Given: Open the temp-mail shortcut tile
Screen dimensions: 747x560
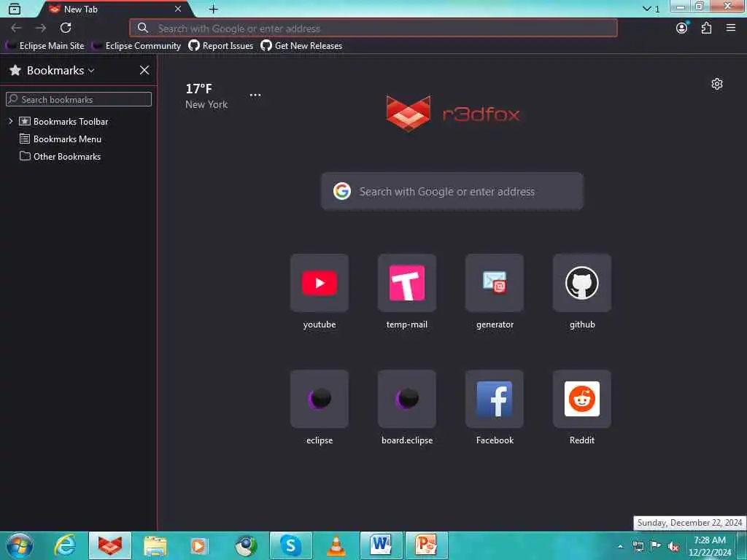Looking at the screenshot, I should (x=407, y=283).
